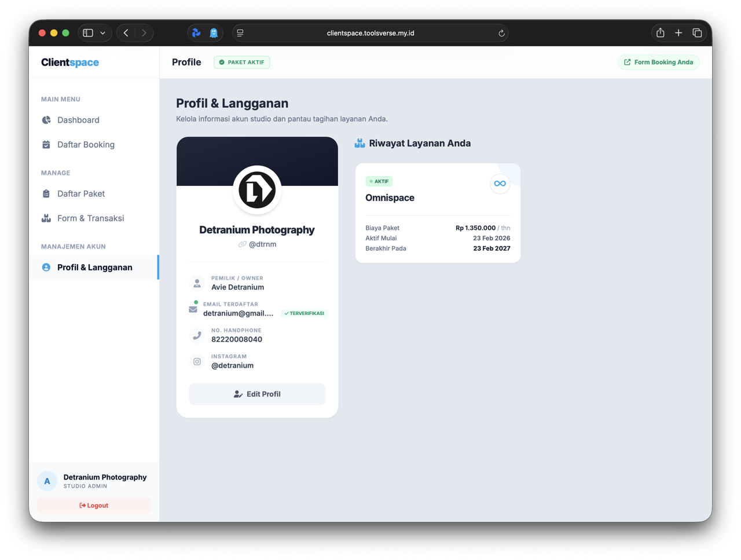Viewport: 741px width, 560px height.
Task: Click the share icon in the Safari toolbar
Action: (x=660, y=33)
